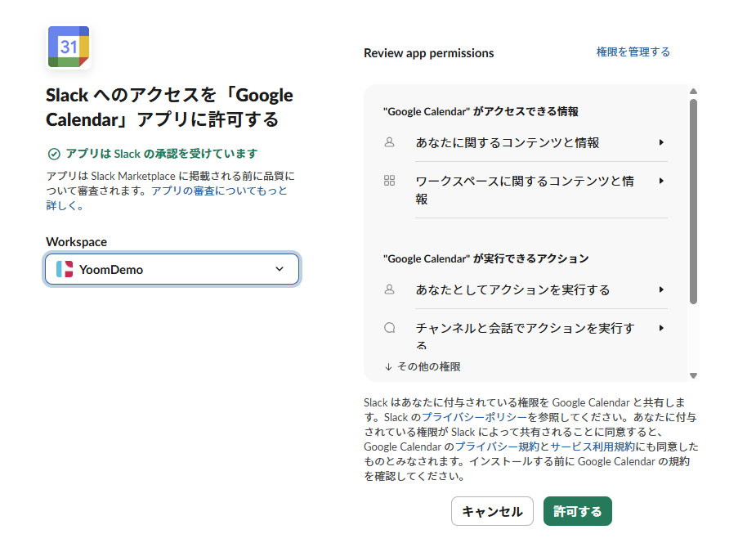Image resolution: width=756 pixels, height=552 pixels.
Task: Expand チャンネルと会話でアクションを実行する arrow
Action: coord(661,328)
